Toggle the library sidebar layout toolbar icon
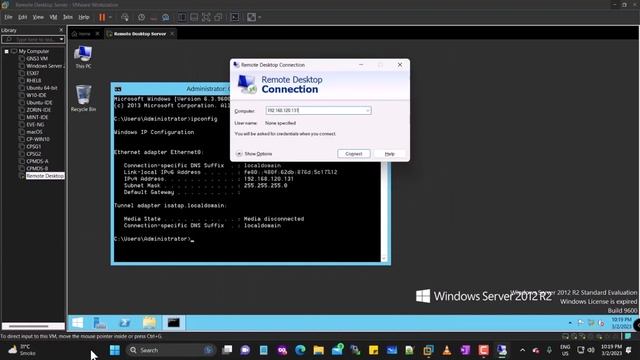 point(182,17)
